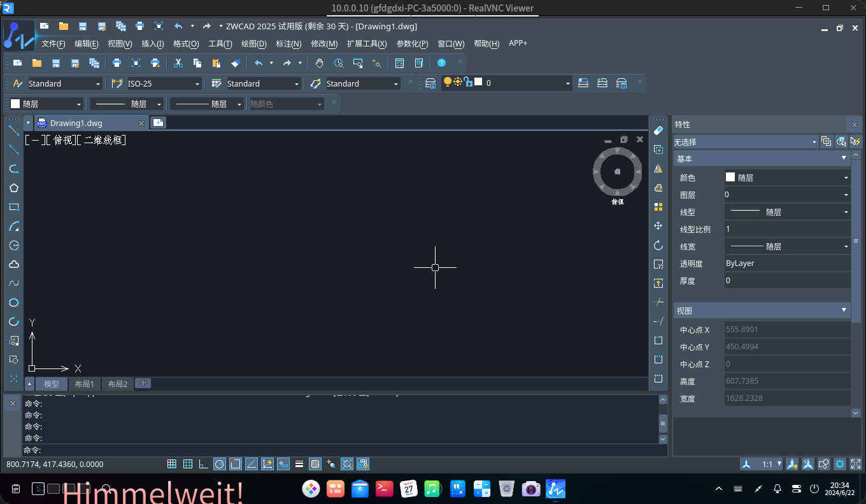Click the Cut scissors icon

[x=178, y=63]
